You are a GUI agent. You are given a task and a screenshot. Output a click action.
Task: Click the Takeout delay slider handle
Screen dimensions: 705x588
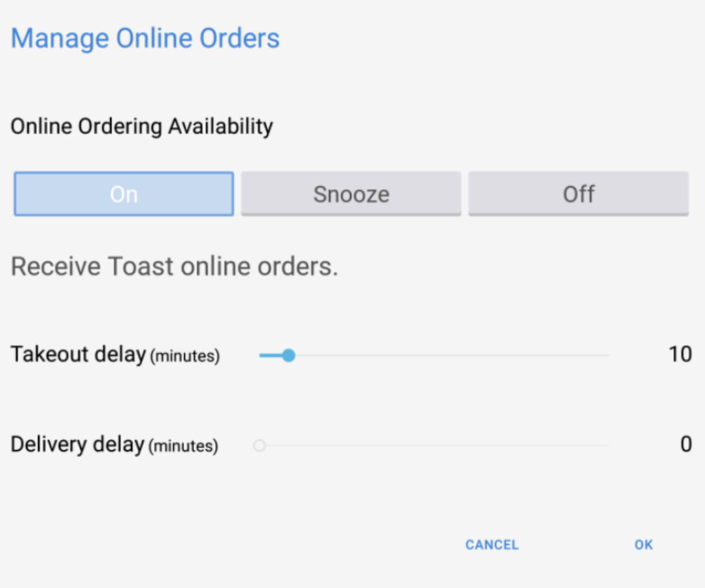pos(288,355)
